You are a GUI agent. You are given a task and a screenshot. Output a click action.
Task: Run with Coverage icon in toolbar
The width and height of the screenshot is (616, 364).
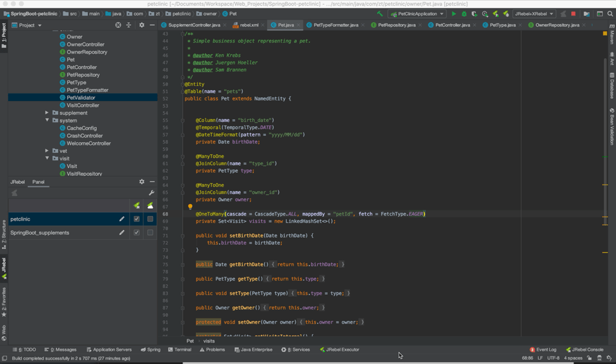[x=474, y=14]
